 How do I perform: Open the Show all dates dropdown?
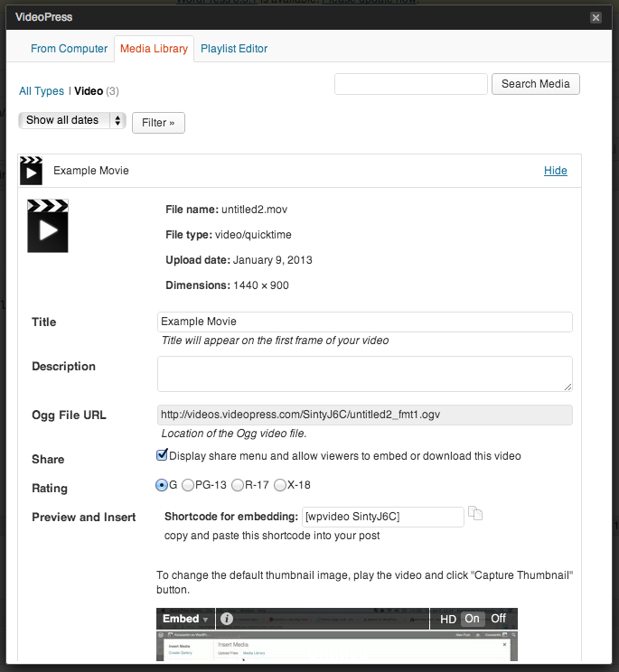pos(72,120)
